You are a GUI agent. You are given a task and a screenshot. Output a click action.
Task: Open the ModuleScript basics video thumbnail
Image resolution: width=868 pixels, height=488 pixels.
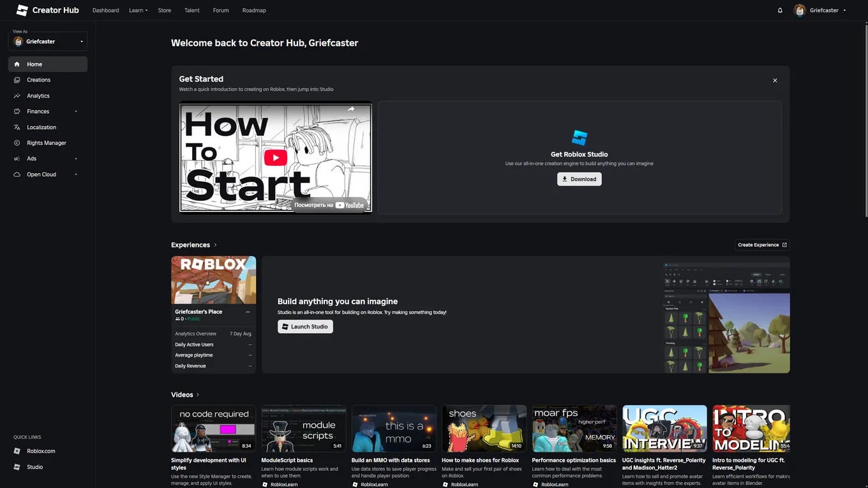tap(304, 429)
